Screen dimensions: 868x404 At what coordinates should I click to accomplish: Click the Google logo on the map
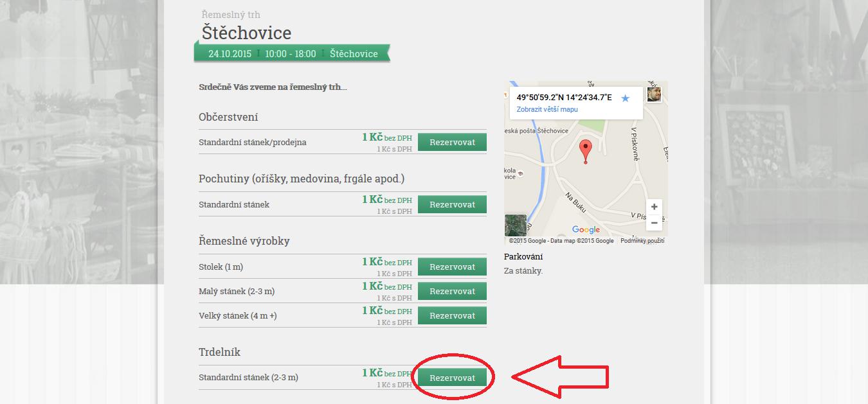(x=586, y=230)
